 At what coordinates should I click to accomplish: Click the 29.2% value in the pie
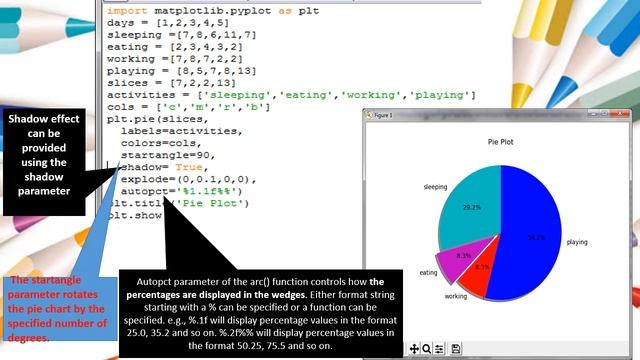[x=471, y=207]
